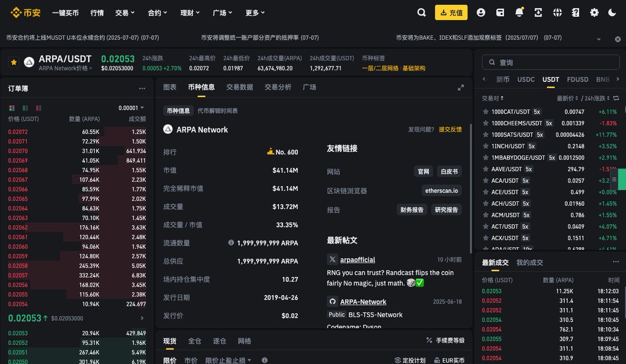Open 代币解锁时间表 sub-tab
626x364 pixels.
tap(218, 111)
